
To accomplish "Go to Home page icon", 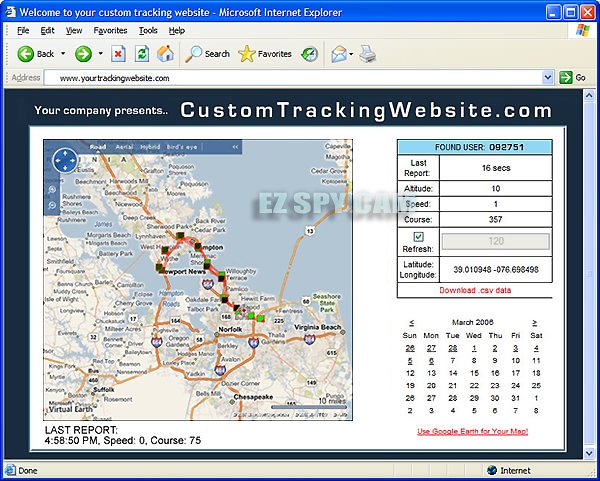I will (x=165, y=54).
